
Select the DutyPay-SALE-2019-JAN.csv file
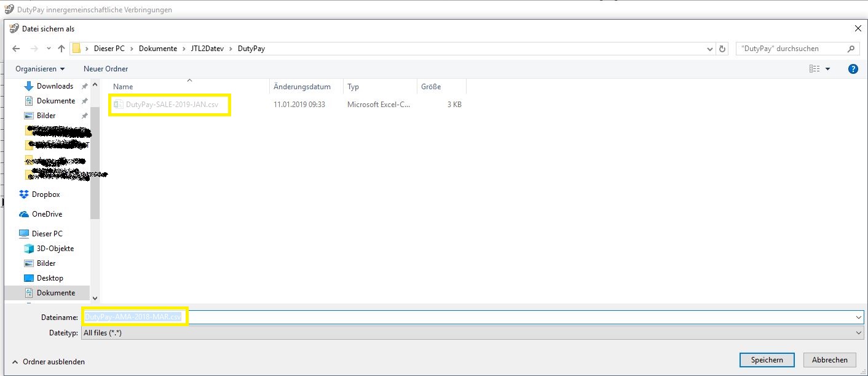pyautogui.click(x=171, y=105)
